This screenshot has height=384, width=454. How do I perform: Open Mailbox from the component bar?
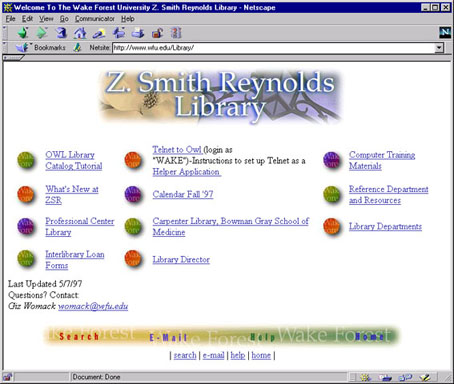click(386, 377)
